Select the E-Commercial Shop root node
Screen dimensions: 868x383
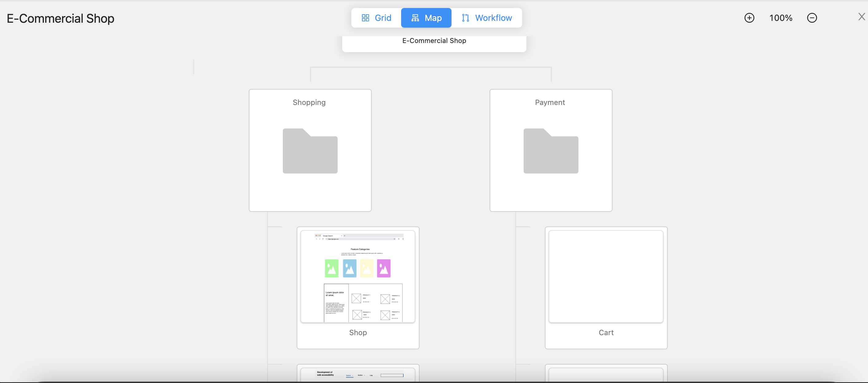(x=434, y=41)
